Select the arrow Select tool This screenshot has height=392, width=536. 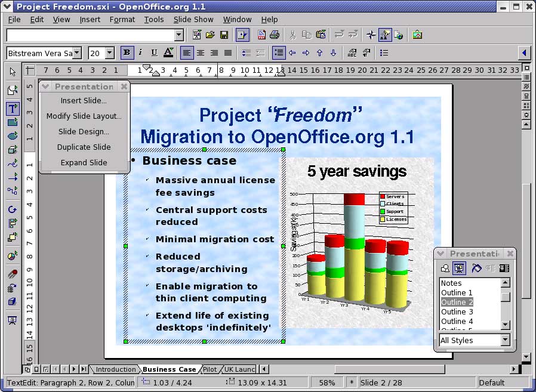click(x=13, y=72)
